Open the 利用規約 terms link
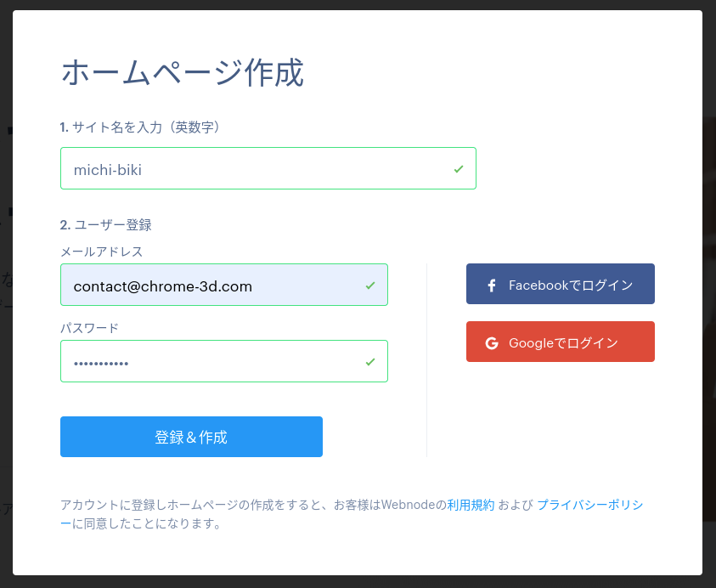The width and height of the screenshot is (716, 588). [471, 505]
